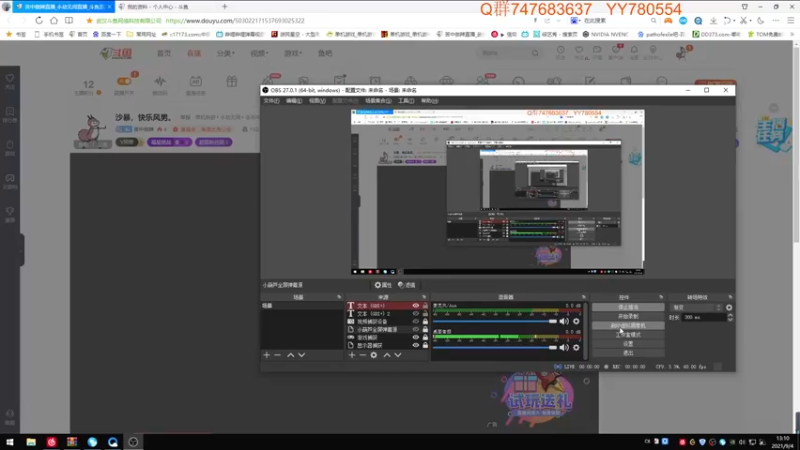Toggle visibility of the video capture device source
The image size is (800, 450).
pyautogui.click(x=416, y=321)
